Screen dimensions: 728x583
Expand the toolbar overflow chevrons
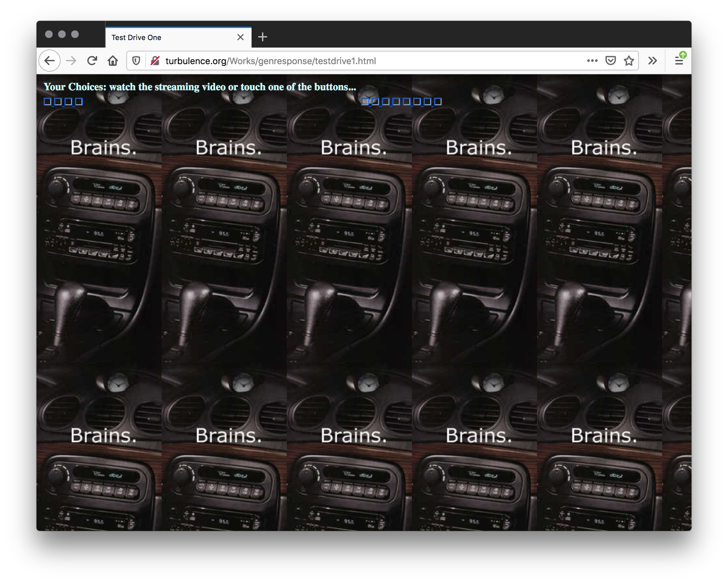click(652, 61)
